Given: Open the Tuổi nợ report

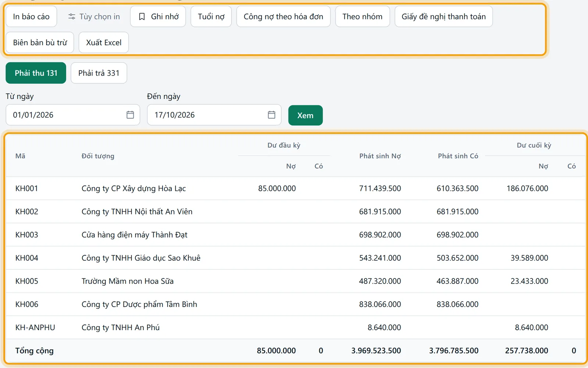Looking at the screenshot, I should [x=211, y=17].
